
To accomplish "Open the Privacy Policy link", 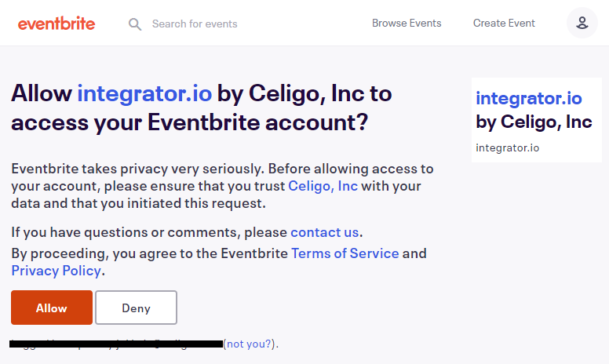I will click(x=57, y=271).
